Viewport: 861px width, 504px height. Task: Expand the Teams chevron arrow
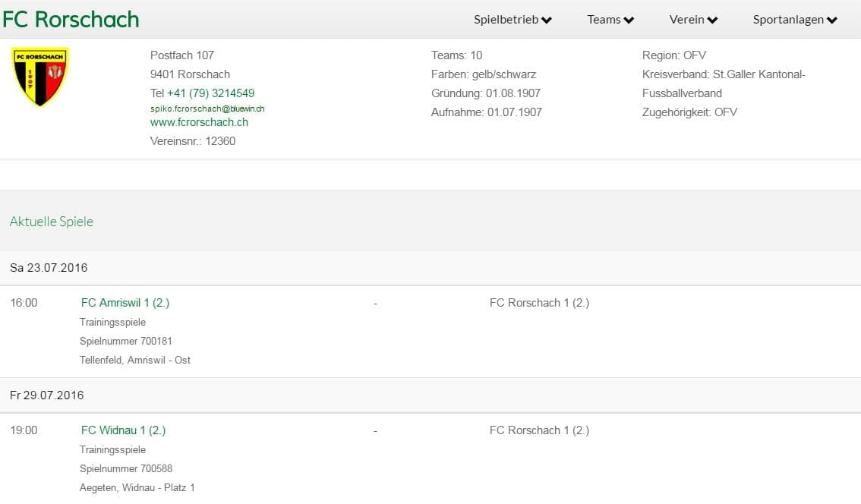click(629, 20)
